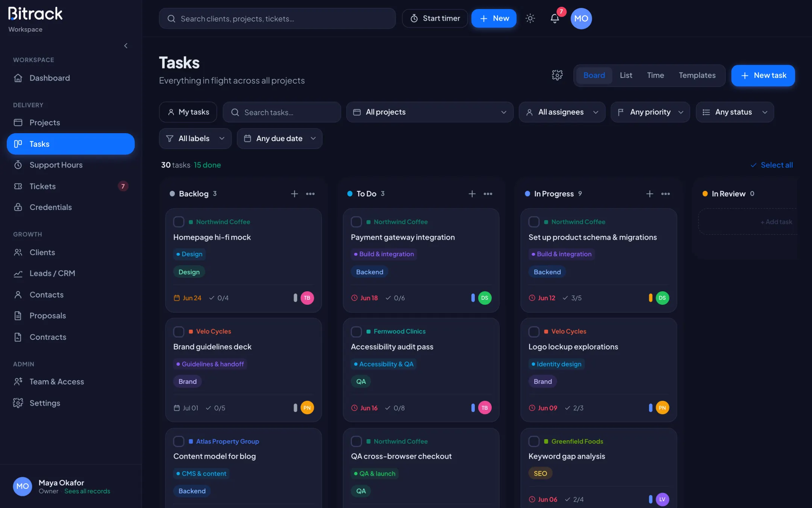Switch to the Time view tab

coord(655,75)
